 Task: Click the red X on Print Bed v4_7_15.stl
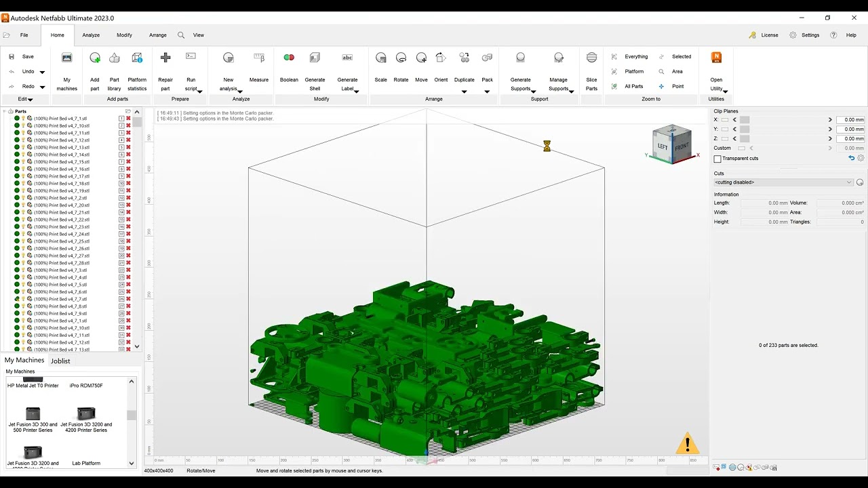128,162
